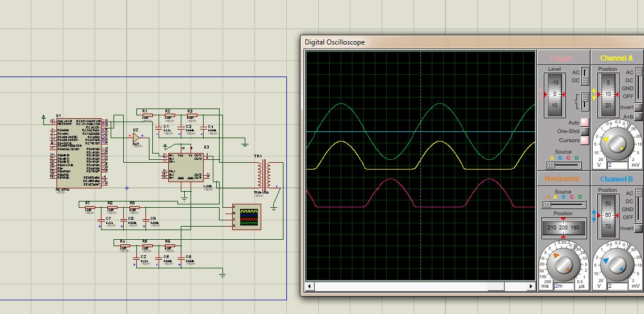The height and width of the screenshot is (314, 644).
Task: Click oscilloscope scrollbar left arrow
Action: 309,286
